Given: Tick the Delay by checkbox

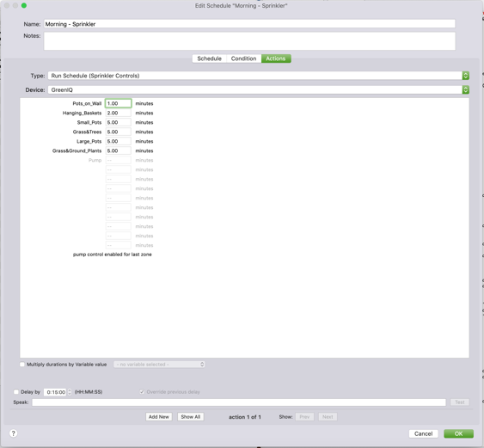Looking at the screenshot, I should point(16,392).
